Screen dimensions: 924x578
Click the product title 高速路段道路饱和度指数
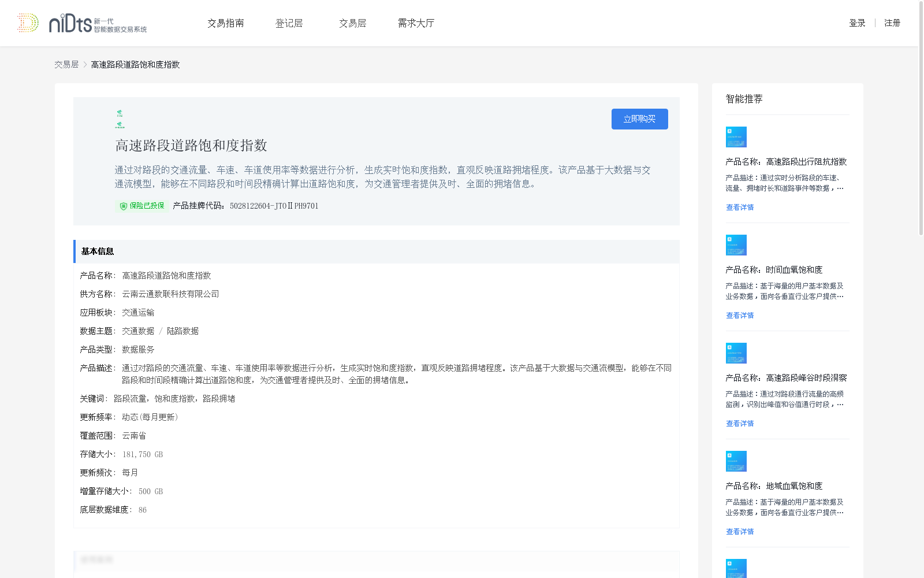coord(191,146)
